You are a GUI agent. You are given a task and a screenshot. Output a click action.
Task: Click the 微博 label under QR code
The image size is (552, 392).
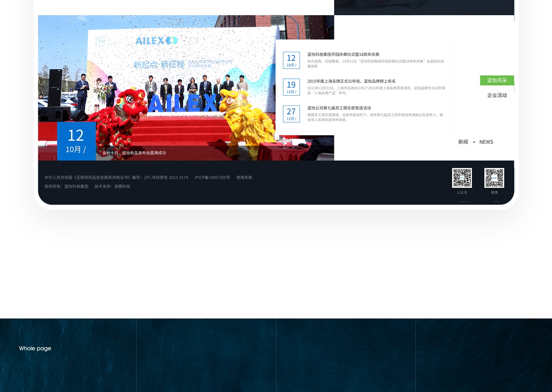(x=494, y=193)
